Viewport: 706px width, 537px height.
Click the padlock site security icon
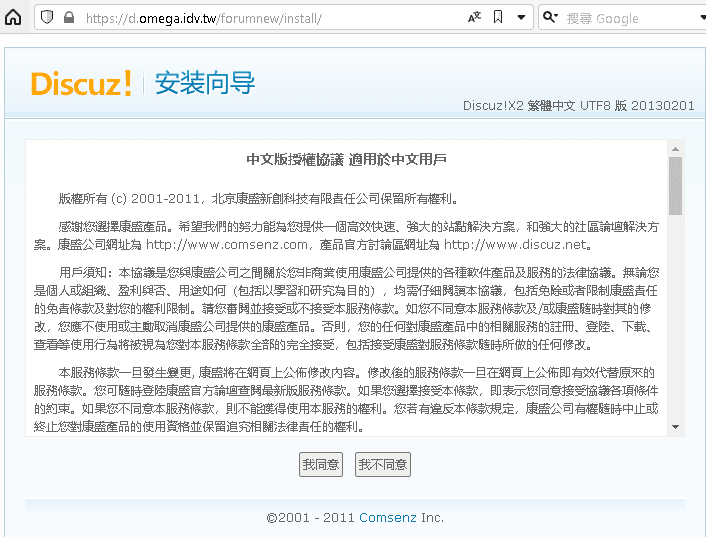point(68,18)
